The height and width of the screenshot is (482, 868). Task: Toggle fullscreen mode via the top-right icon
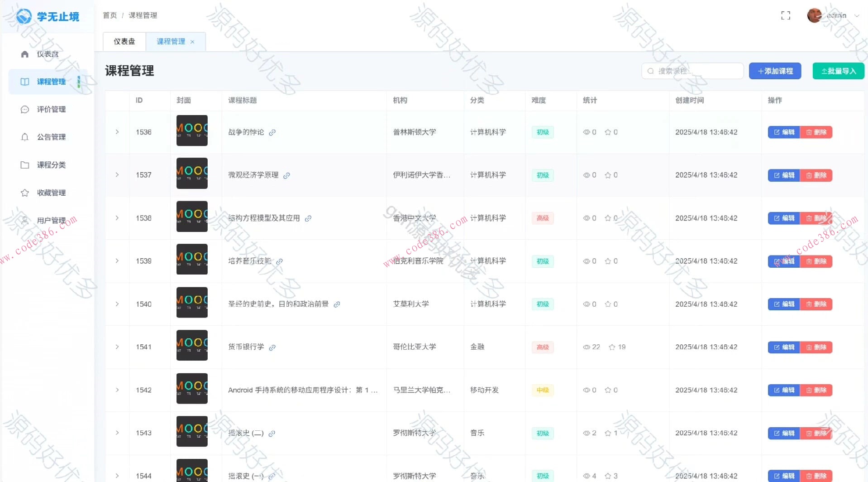click(x=785, y=15)
